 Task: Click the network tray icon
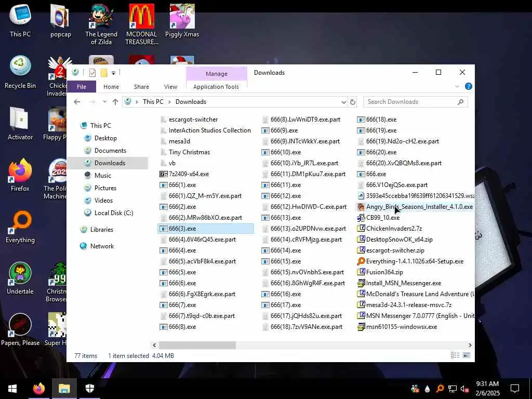click(453, 389)
